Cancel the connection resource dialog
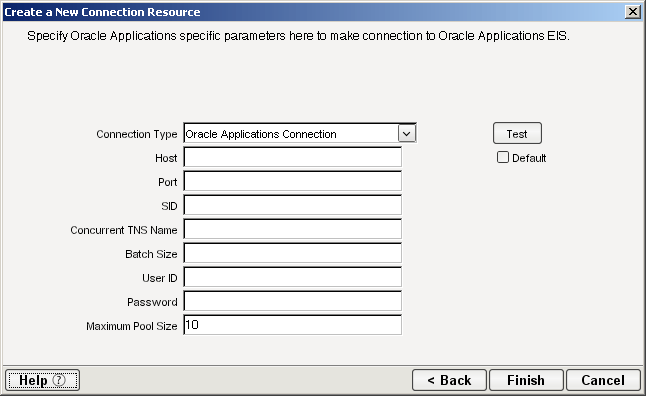 (603, 380)
